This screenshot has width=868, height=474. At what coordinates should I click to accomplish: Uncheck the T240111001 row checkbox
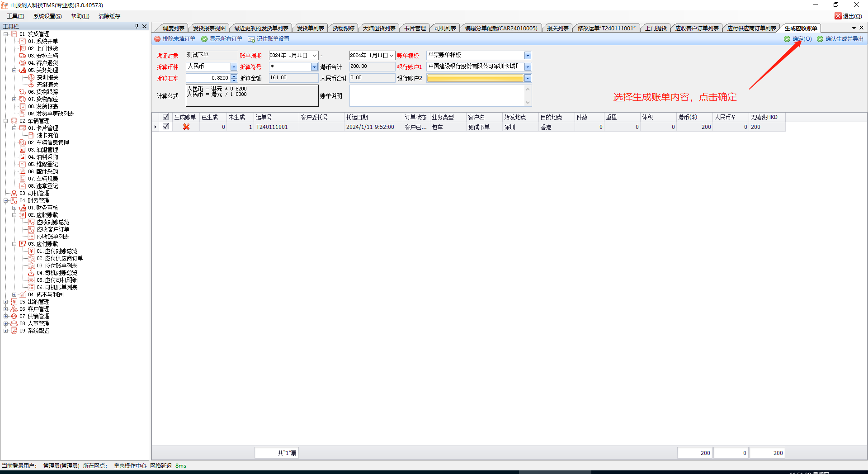click(x=165, y=127)
